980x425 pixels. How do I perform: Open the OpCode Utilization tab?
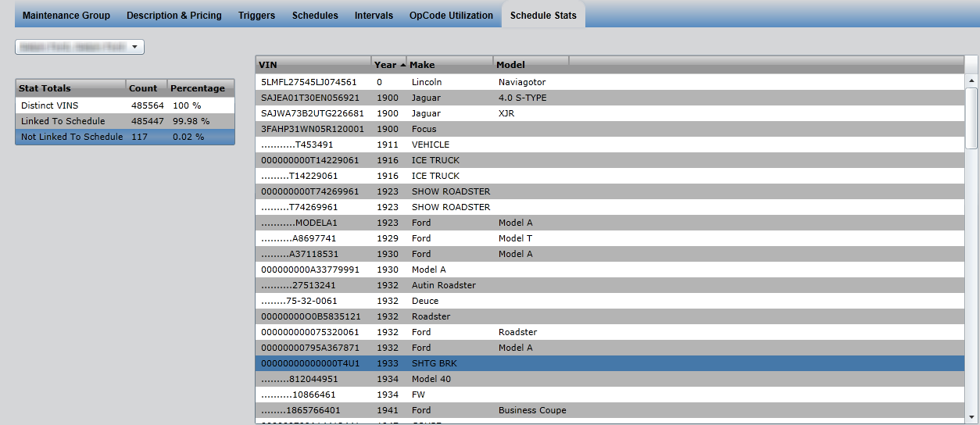451,15
